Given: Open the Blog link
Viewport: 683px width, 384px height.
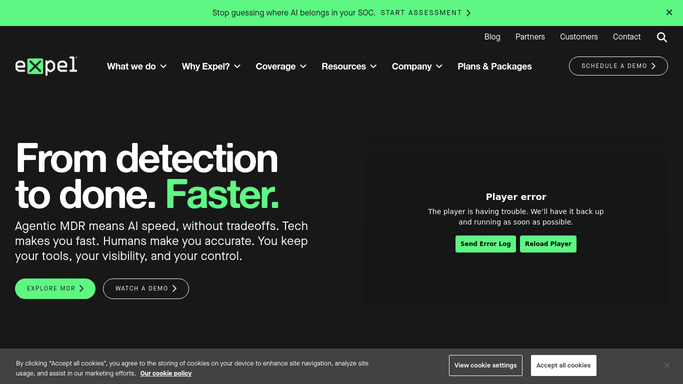Looking at the screenshot, I should coord(492,37).
